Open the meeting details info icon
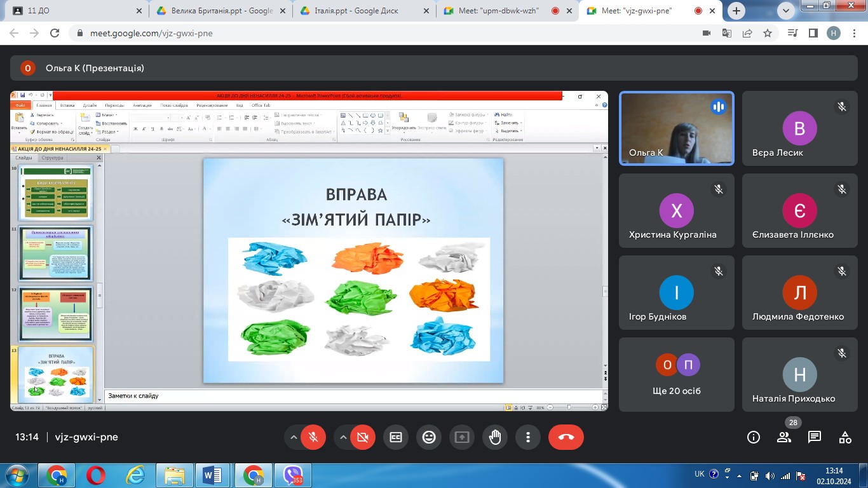Screen dimensions: 868x488 (x=754, y=437)
